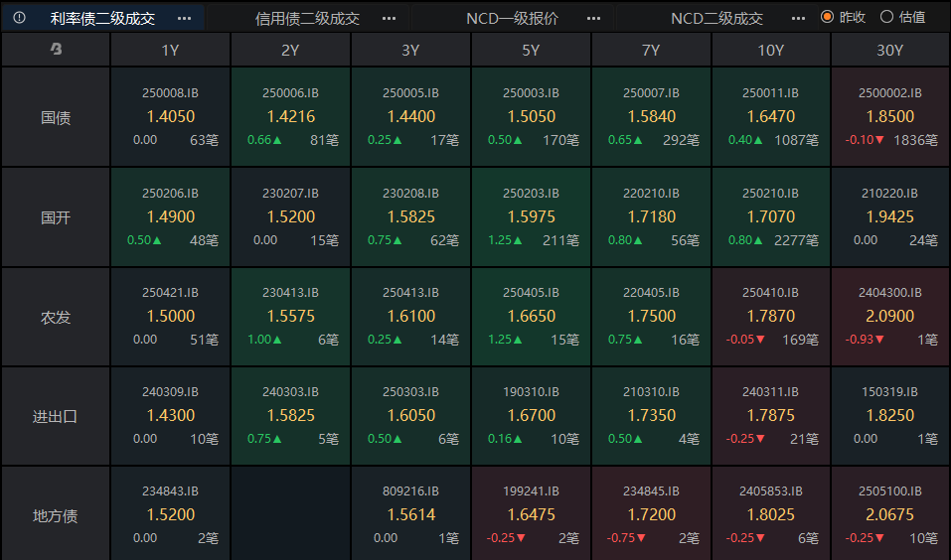Click the green 250405.IB cell at 1.6650
Image resolution: width=951 pixels, height=560 pixels.
click(x=531, y=317)
